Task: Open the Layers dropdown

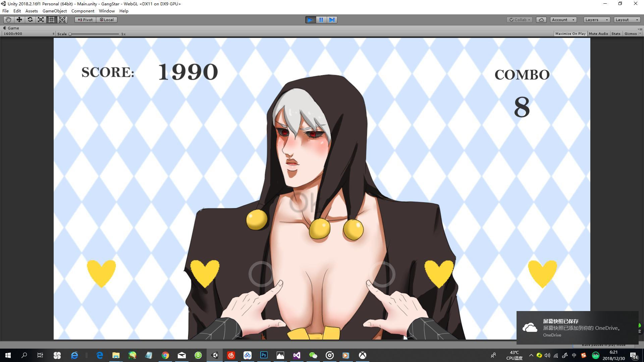Action: point(596,20)
